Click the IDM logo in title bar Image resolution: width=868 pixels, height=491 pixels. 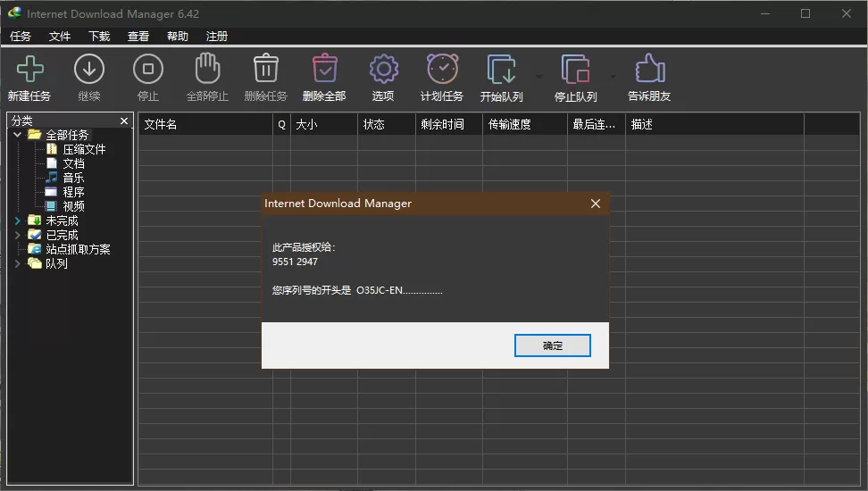coord(14,13)
